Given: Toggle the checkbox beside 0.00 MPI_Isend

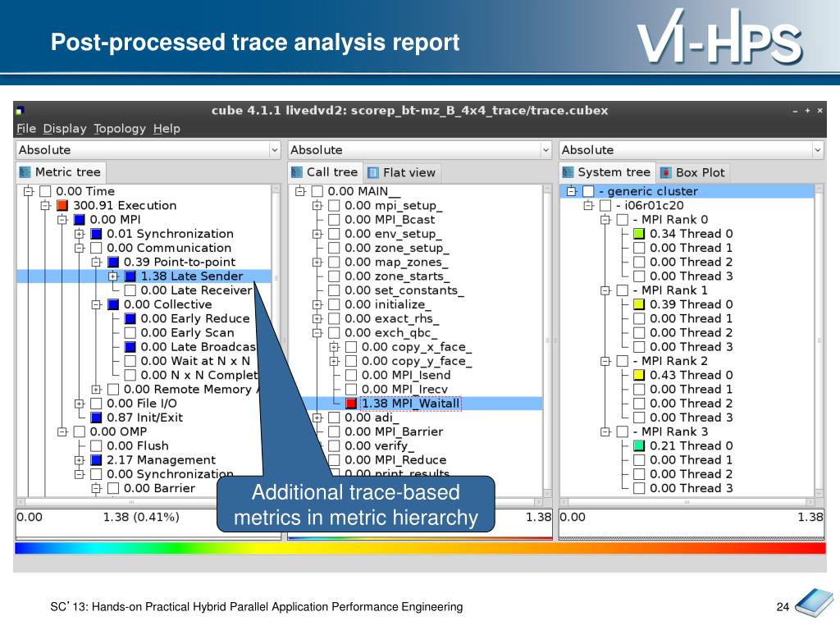Looking at the screenshot, I should 351,376.
